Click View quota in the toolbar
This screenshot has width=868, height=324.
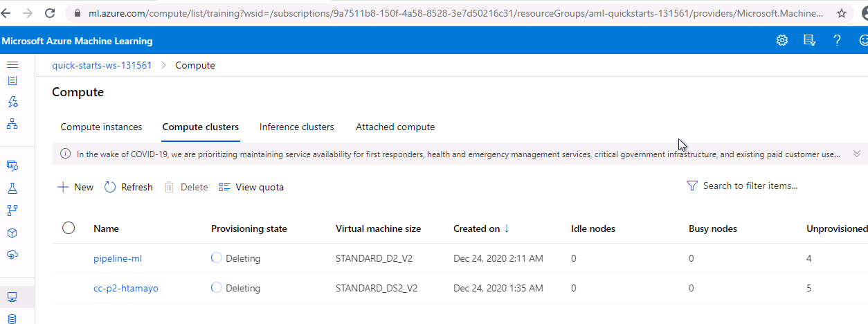pos(251,187)
